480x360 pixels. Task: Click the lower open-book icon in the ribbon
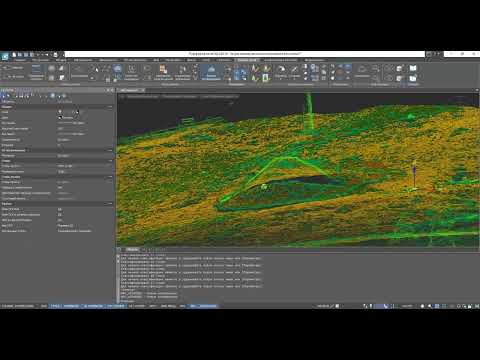click(x=413, y=78)
